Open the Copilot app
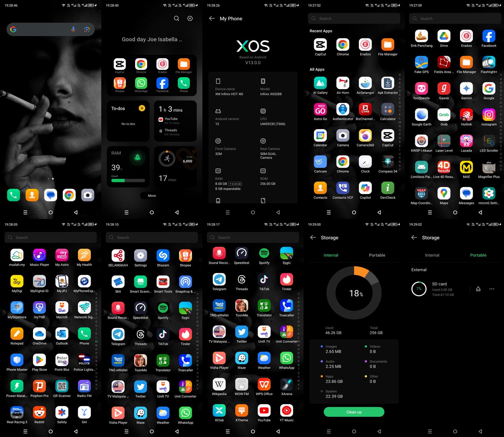 [365, 188]
